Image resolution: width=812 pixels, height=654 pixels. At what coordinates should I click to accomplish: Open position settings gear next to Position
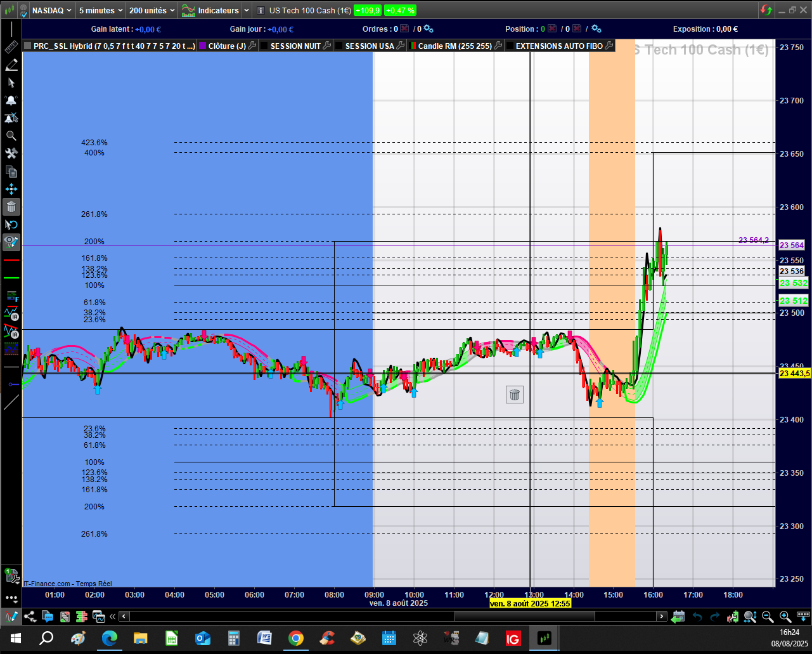point(596,29)
